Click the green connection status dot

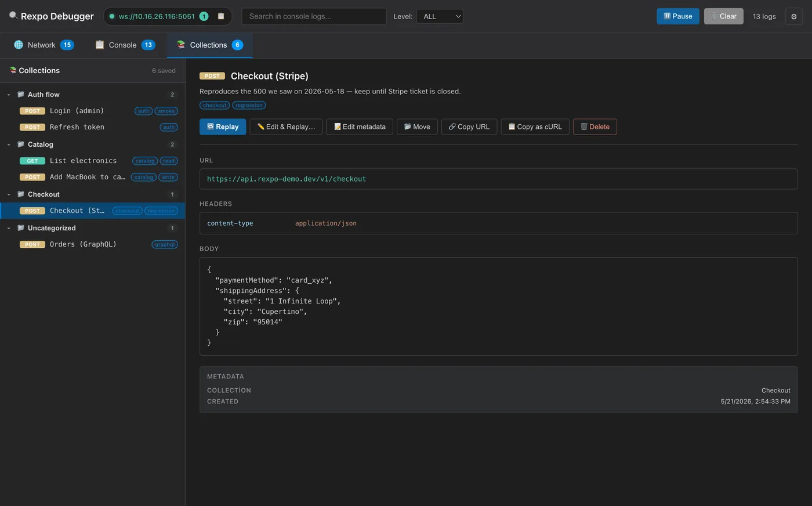(112, 16)
